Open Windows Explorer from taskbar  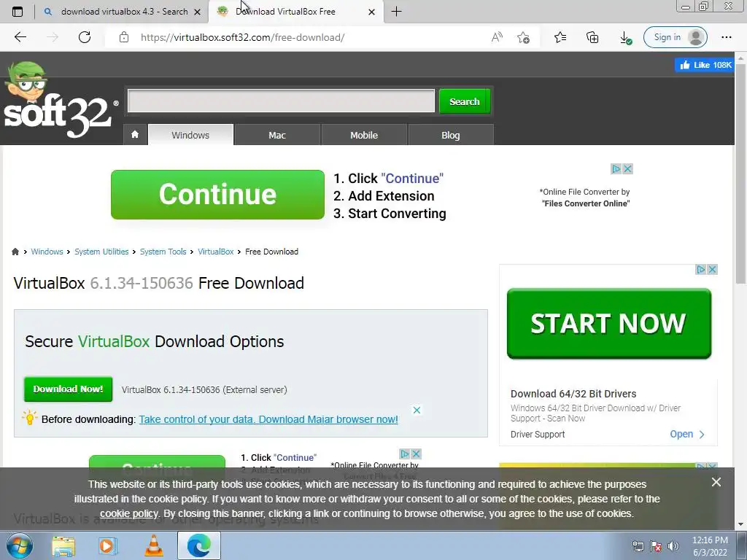tap(63, 546)
